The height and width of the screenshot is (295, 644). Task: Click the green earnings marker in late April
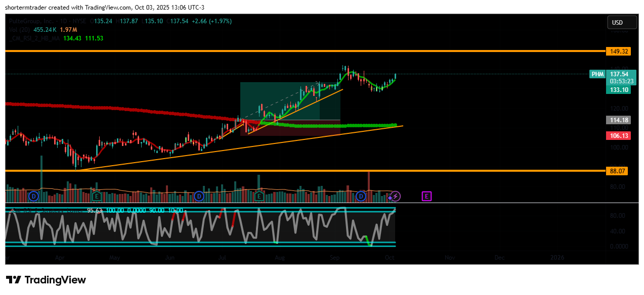pyautogui.click(x=97, y=195)
